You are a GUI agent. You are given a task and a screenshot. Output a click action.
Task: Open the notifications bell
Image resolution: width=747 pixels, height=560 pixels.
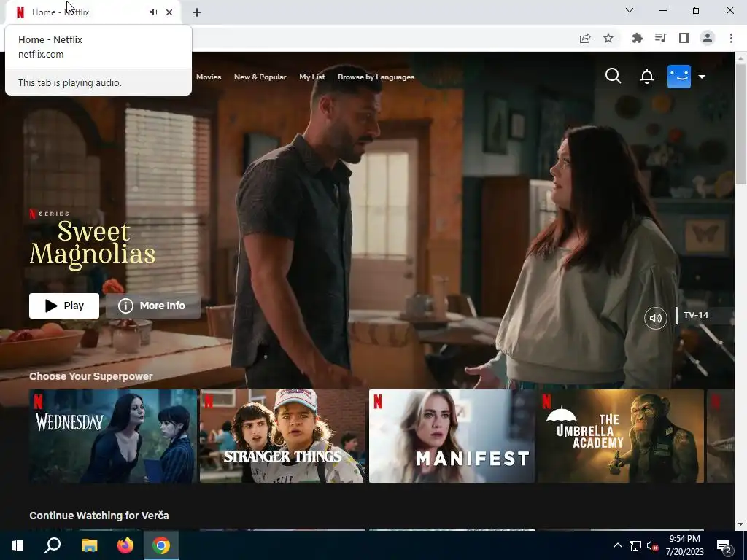coord(646,77)
